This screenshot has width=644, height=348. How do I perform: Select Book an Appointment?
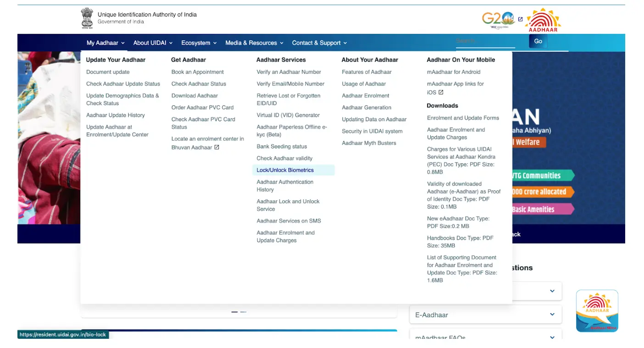197,72
